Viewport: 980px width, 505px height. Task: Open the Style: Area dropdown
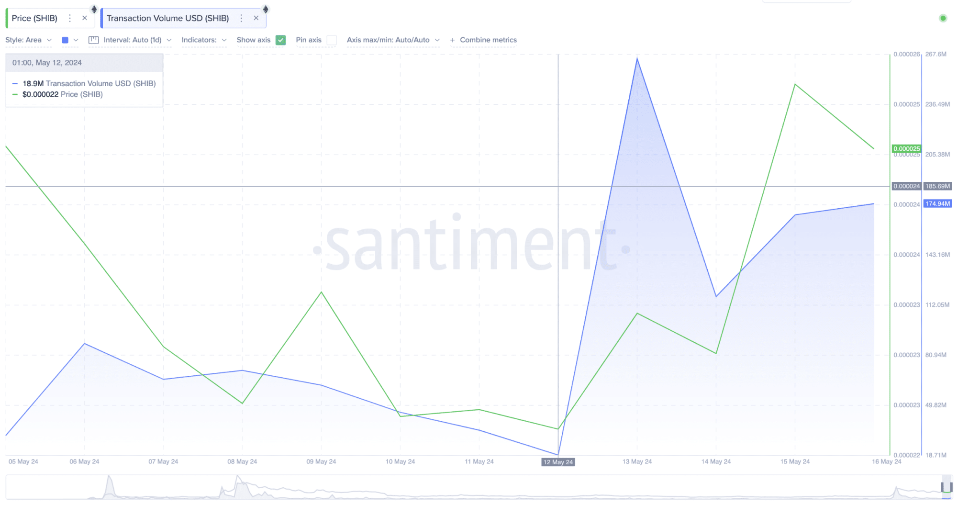click(28, 40)
